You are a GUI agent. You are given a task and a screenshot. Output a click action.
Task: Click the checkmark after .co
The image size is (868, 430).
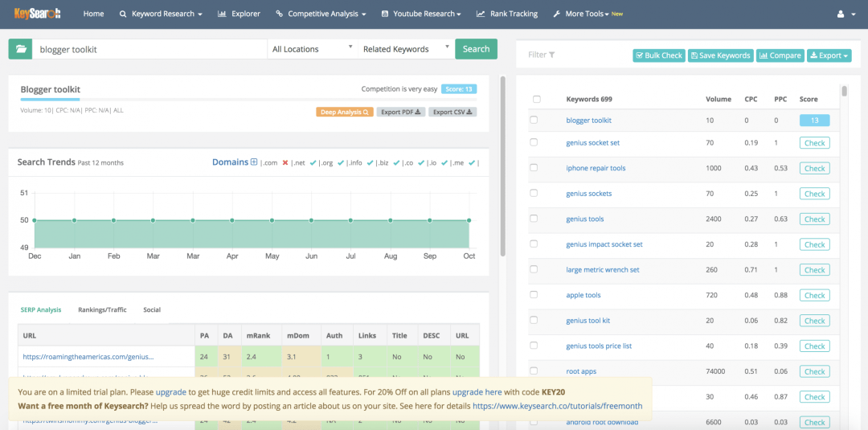(x=420, y=162)
